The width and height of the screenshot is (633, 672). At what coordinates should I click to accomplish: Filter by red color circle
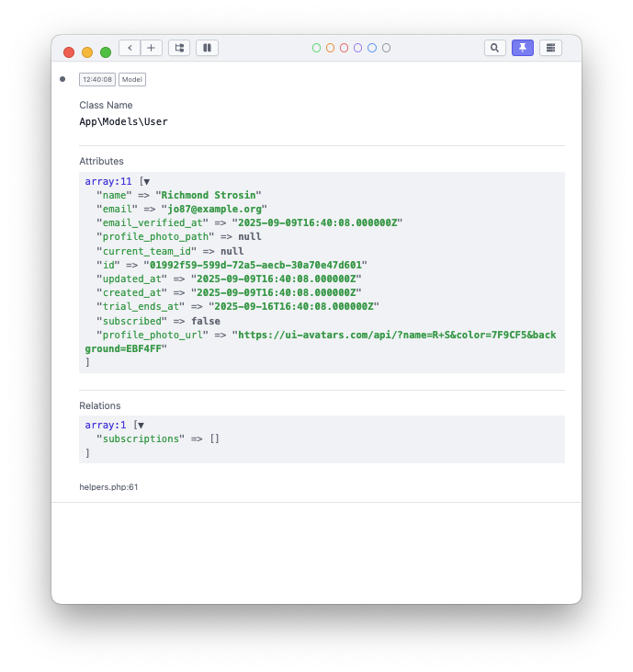point(344,48)
